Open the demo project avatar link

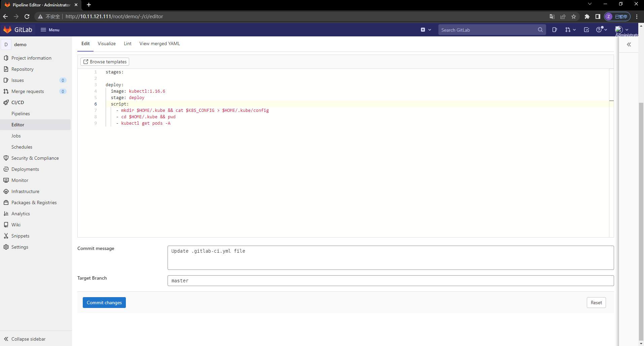point(6,44)
